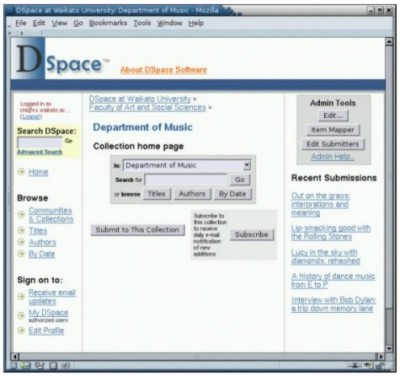
Task: Browse Communities & Collections link
Action: click(x=51, y=215)
